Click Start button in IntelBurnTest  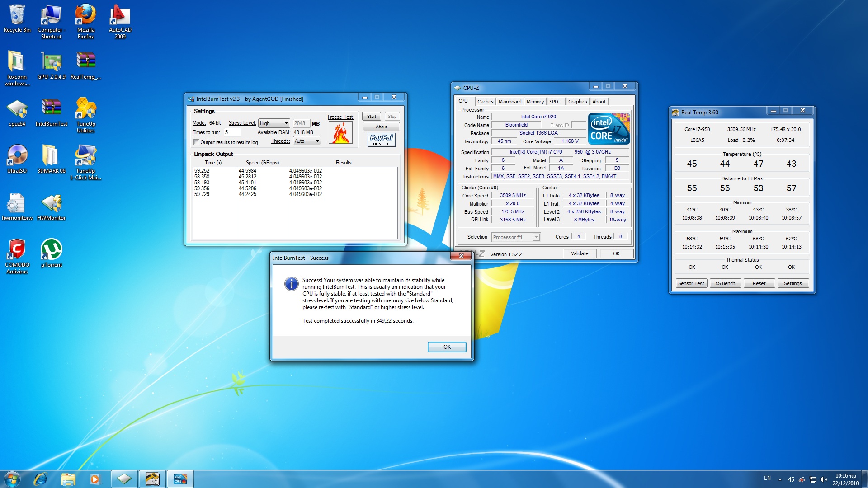tap(371, 117)
